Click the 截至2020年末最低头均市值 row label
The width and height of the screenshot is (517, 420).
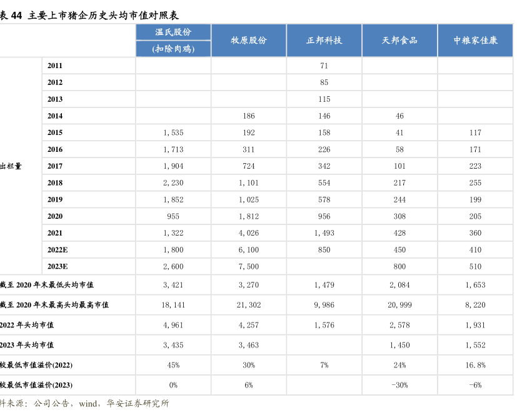pos(47,285)
